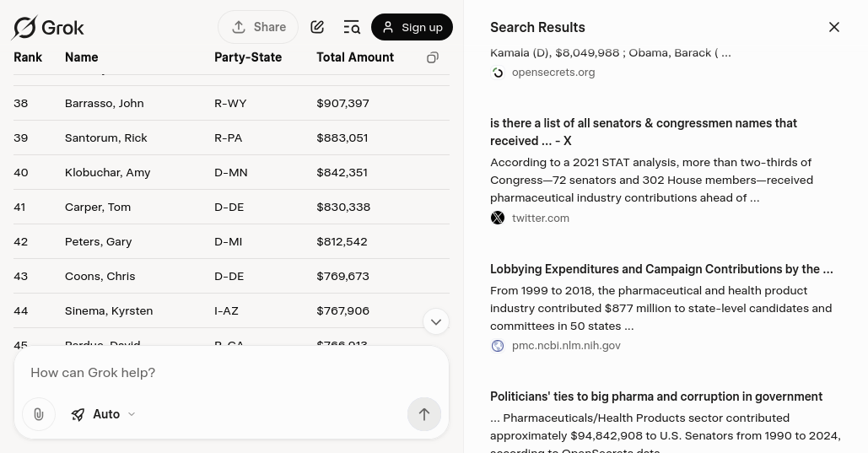
Task: Start a new chat with pencil icon
Action: (x=317, y=27)
